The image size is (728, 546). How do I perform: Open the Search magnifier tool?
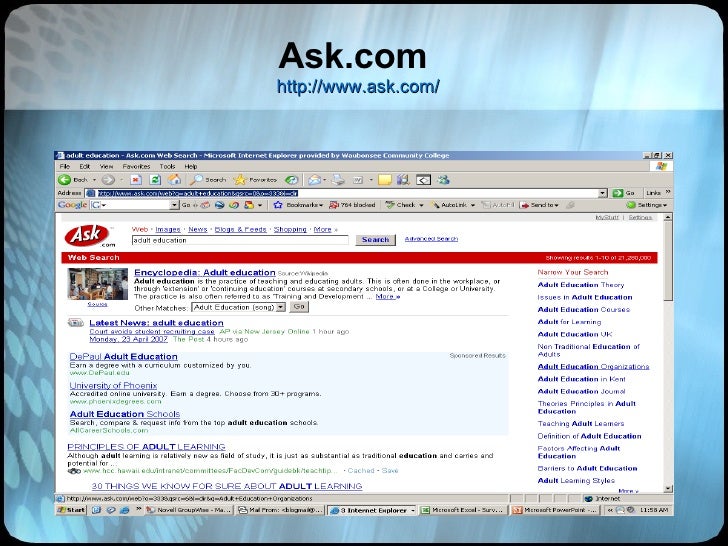(208, 180)
